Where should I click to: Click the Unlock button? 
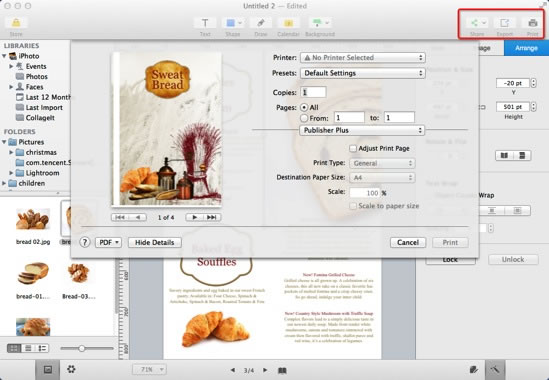pos(513,260)
